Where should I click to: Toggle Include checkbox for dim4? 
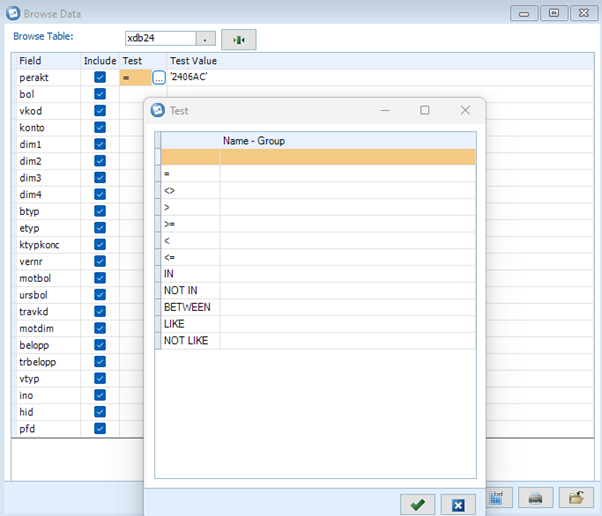pyautogui.click(x=100, y=194)
